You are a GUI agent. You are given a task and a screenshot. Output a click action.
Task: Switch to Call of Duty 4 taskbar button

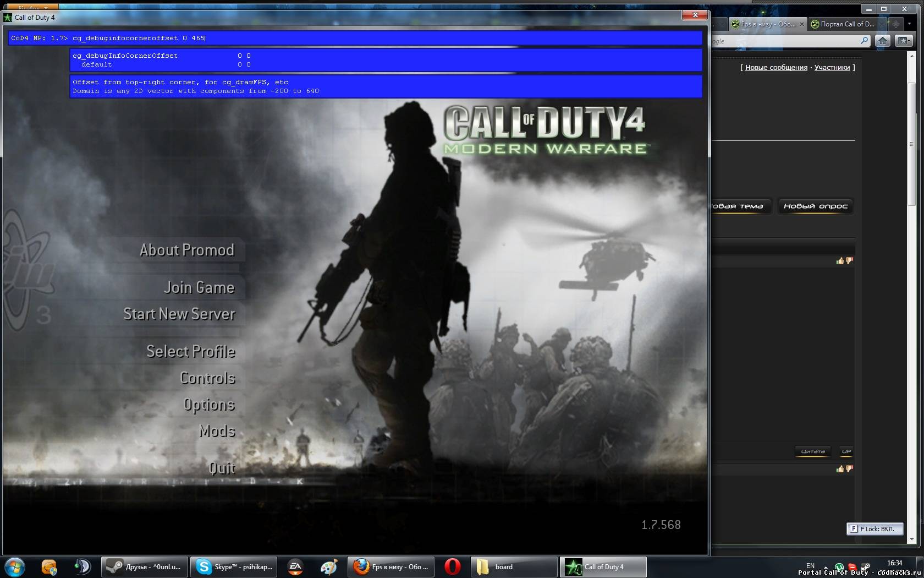pos(603,567)
